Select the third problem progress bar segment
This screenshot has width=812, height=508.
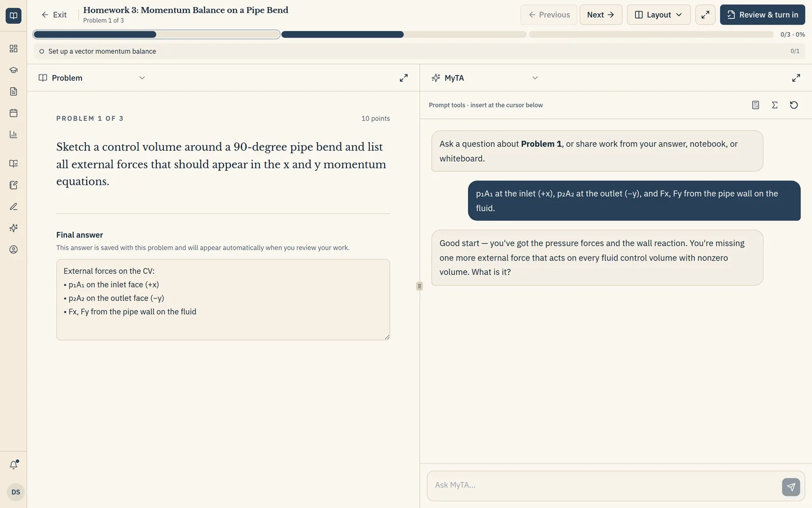651,35
